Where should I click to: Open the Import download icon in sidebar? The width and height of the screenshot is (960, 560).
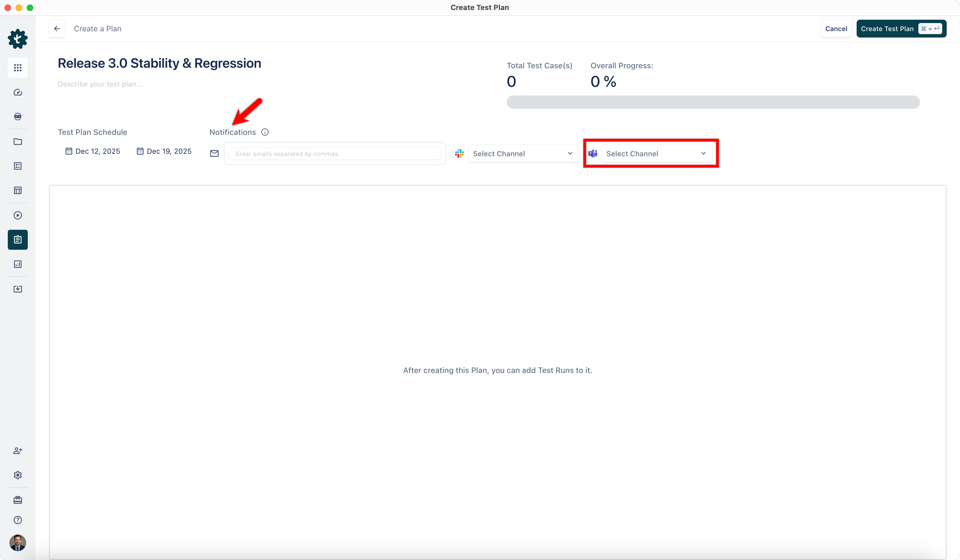17,289
